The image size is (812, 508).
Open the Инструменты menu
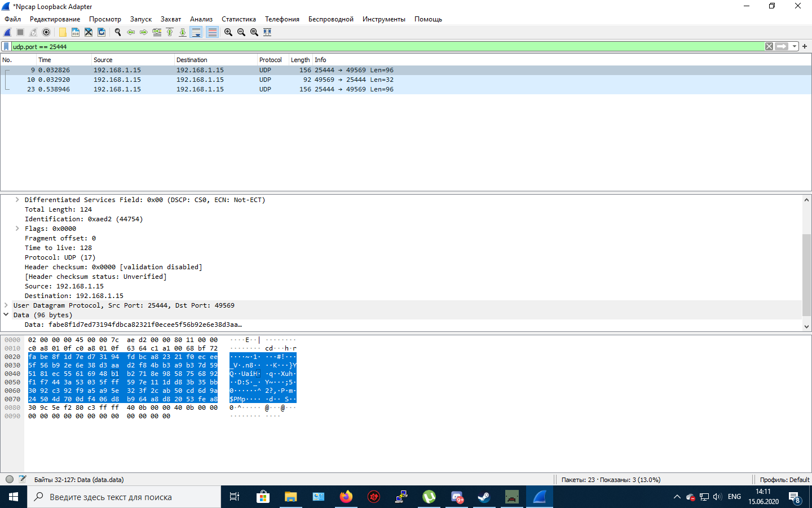coord(384,19)
